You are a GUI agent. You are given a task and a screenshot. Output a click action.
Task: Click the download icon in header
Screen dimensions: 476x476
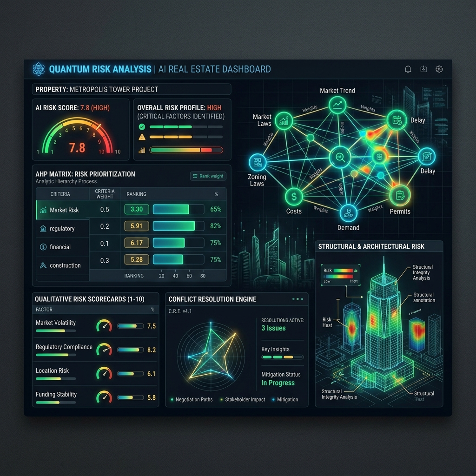[423, 69]
